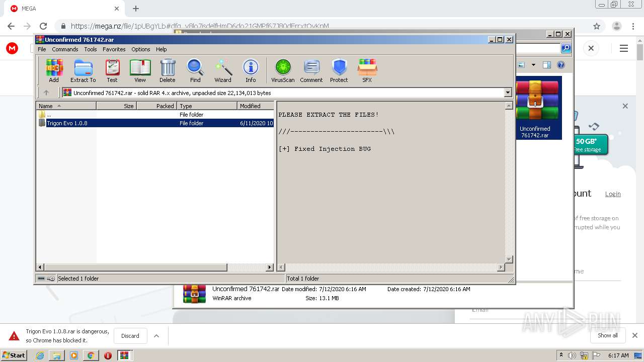Click the SFX toolbar icon
The width and height of the screenshot is (644, 362).
pyautogui.click(x=367, y=70)
